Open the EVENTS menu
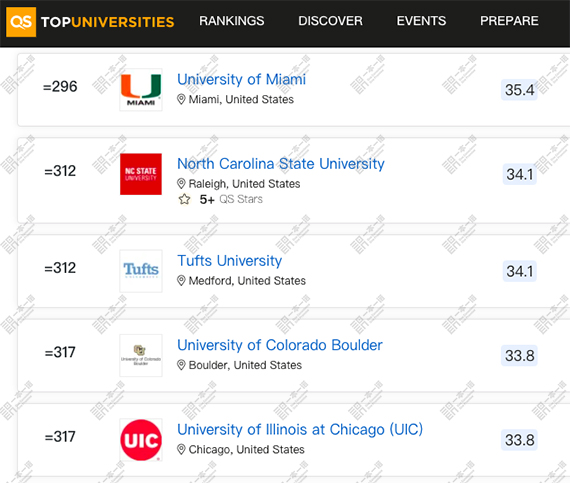570x483 pixels. [421, 21]
